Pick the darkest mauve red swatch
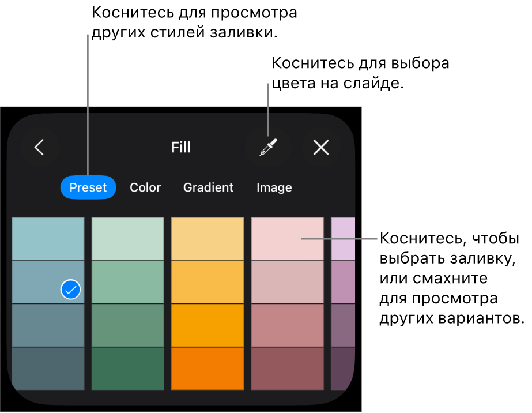 point(287,368)
